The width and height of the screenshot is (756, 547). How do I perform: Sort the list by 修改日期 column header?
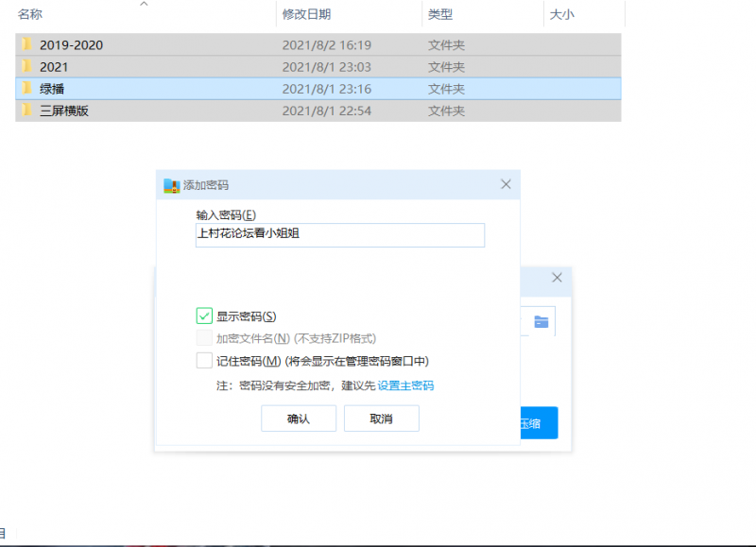pos(306,14)
